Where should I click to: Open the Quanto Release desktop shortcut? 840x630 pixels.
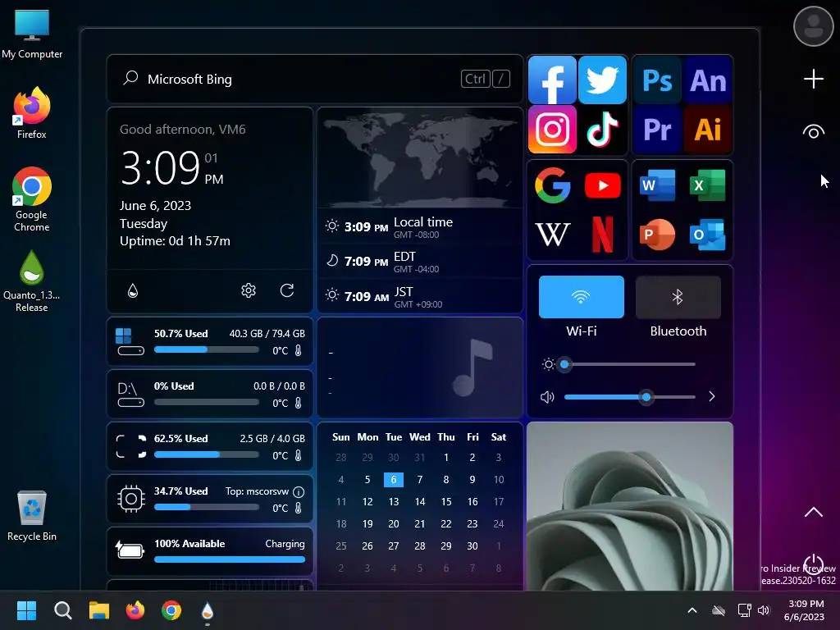click(x=32, y=282)
